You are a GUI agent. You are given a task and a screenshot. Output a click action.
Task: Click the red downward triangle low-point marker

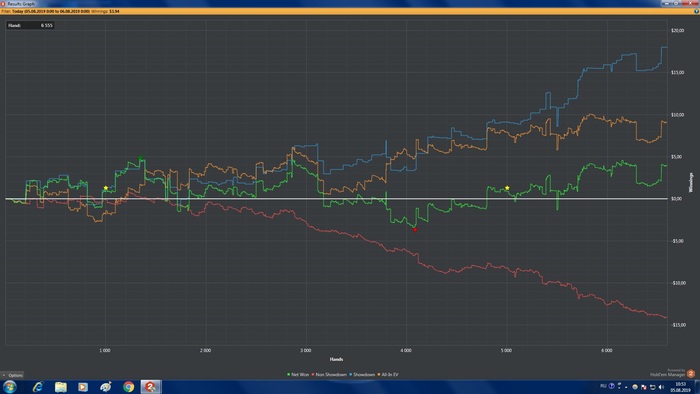point(415,230)
